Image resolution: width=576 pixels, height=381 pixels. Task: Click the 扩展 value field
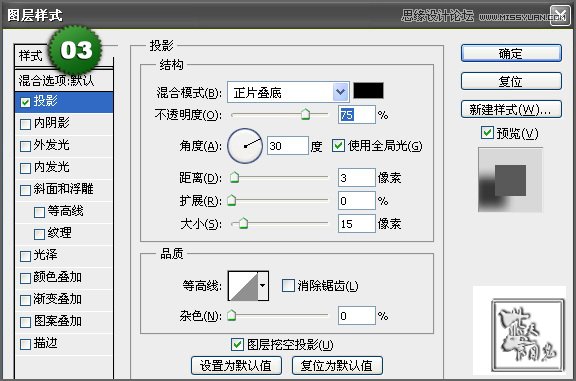(x=357, y=201)
